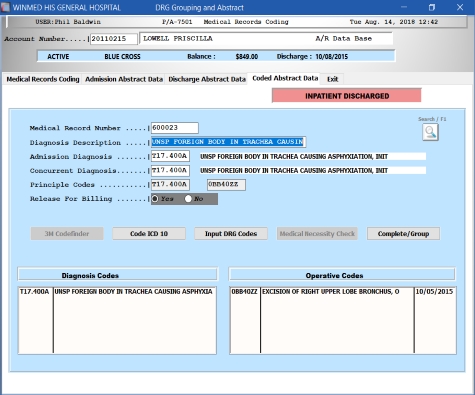Click the Medical Record Number field

coord(175,128)
